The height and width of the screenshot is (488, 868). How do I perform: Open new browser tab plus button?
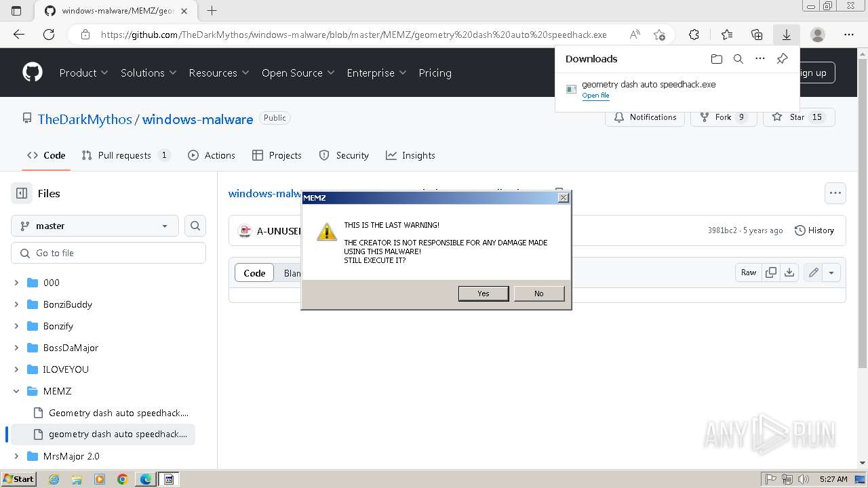pos(212,10)
